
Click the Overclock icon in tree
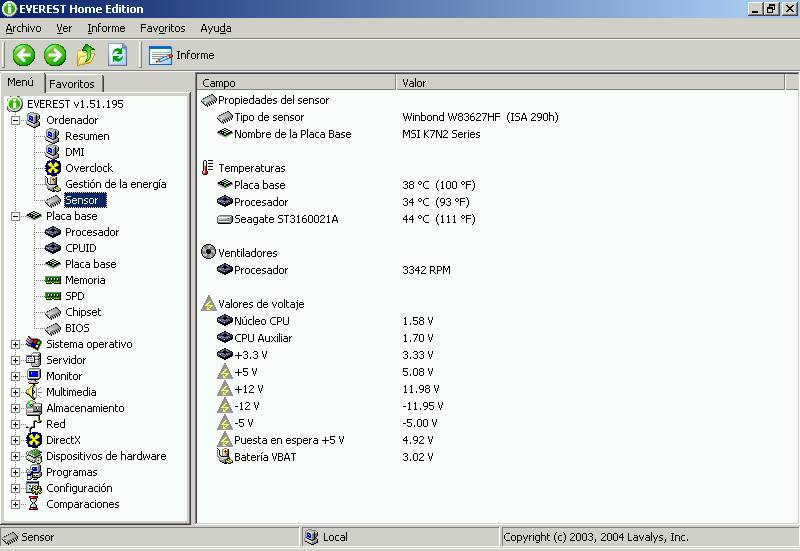click(x=53, y=168)
